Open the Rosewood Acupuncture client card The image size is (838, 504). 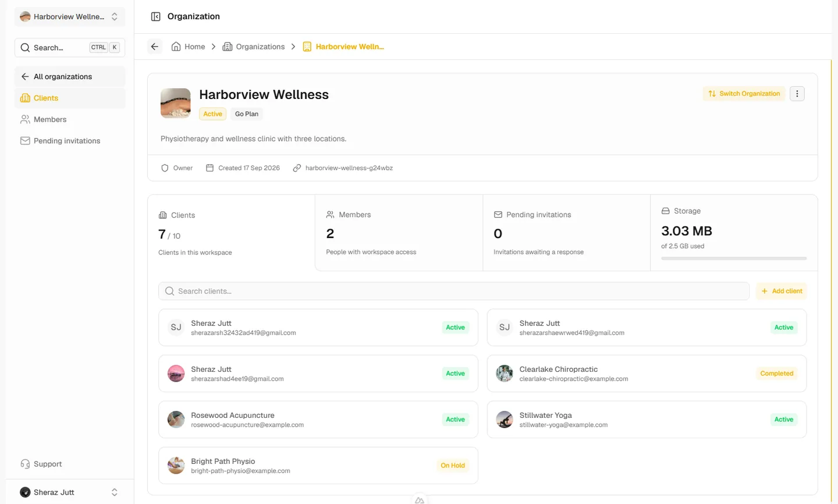(318, 419)
